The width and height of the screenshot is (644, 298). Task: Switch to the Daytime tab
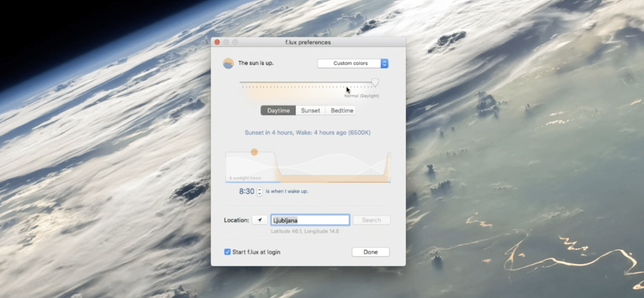click(278, 111)
